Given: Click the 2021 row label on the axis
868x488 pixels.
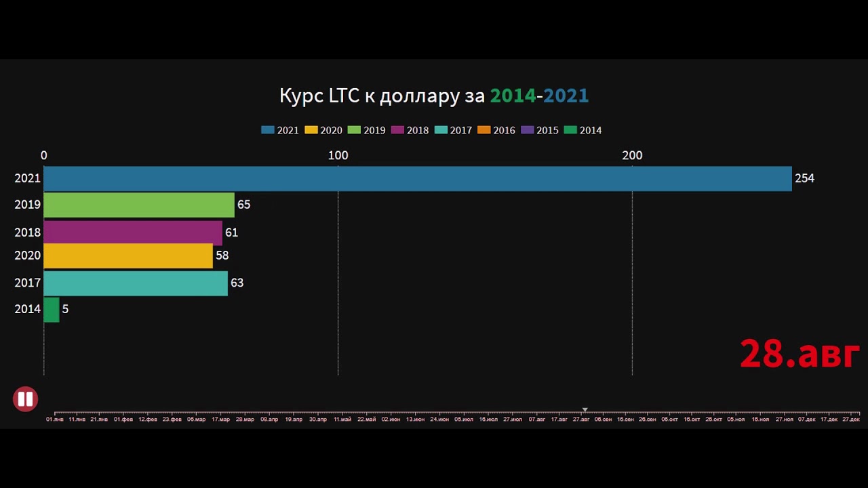Looking at the screenshot, I should point(28,178).
